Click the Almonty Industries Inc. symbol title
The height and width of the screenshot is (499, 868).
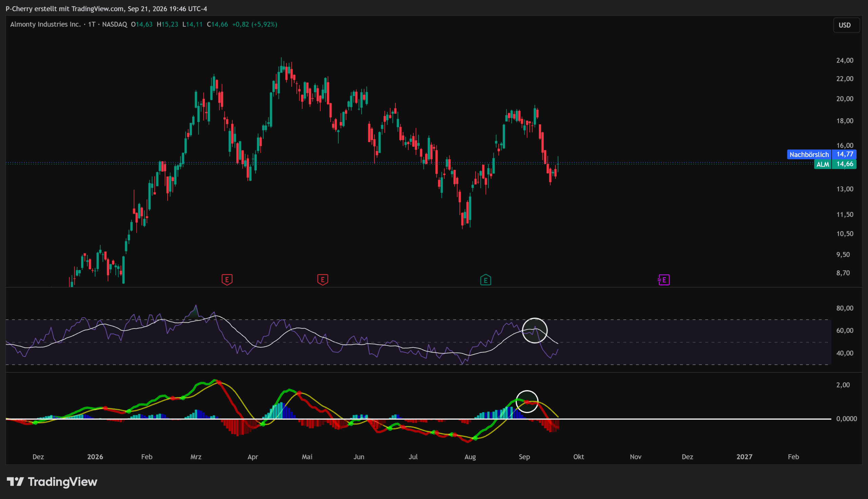coord(45,24)
